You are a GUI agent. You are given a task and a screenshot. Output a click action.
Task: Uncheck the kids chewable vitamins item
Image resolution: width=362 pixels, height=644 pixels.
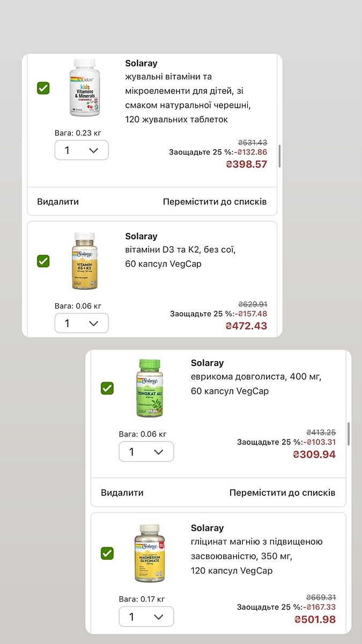(43, 88)
